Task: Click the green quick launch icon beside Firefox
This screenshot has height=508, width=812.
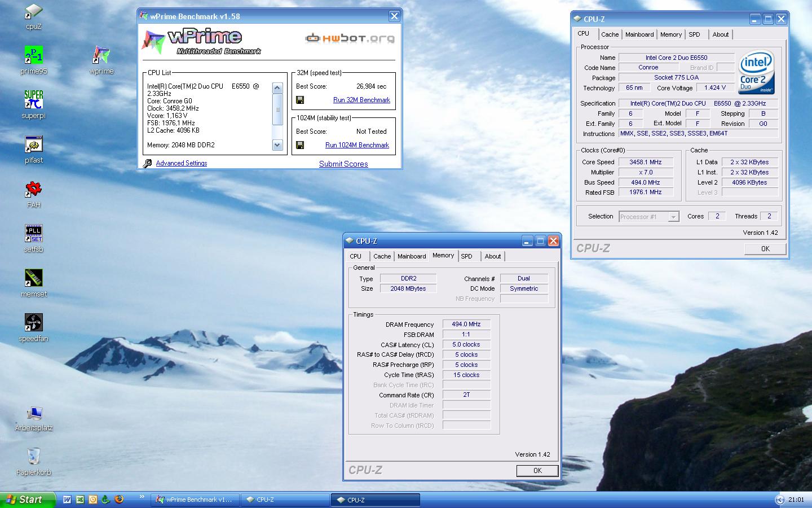Action: coord(105,500)
